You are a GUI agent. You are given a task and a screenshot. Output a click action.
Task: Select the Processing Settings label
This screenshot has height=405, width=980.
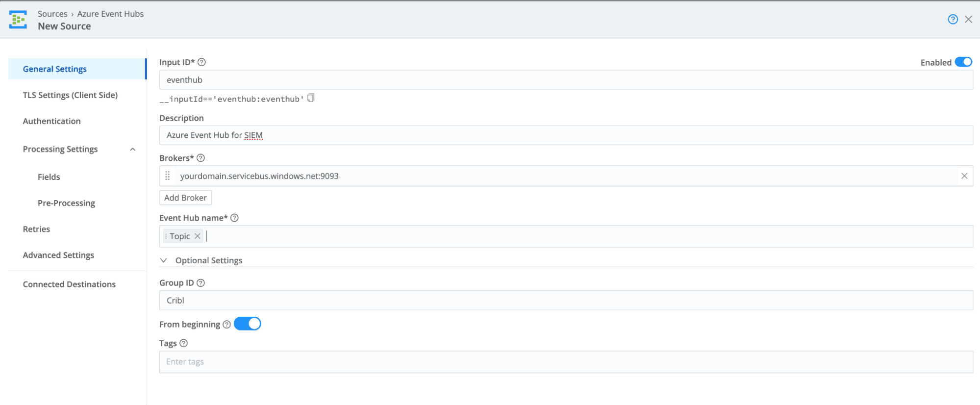point(60,149)
